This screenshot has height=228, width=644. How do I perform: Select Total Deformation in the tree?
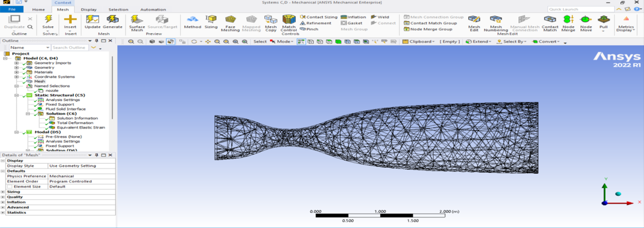tap(75, 123)
